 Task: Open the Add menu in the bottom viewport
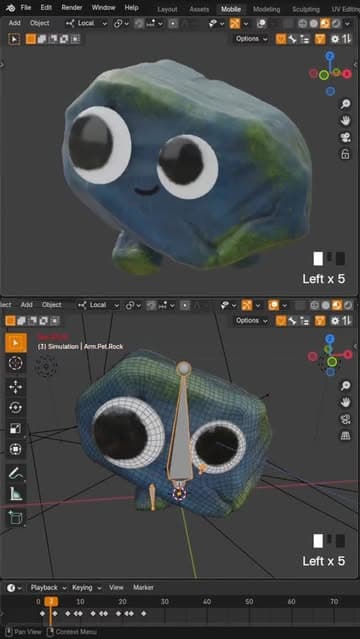tap(27, 305)
